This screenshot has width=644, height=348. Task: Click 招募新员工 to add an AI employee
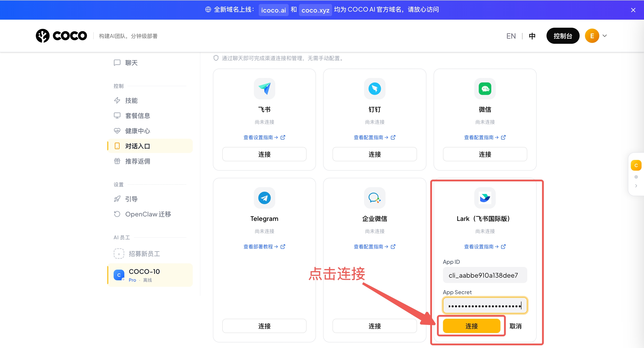[x=150, y=254]
